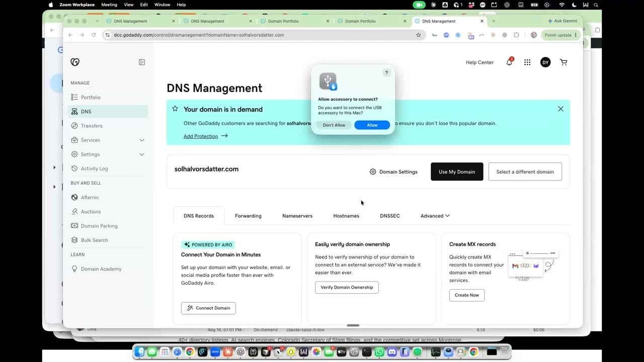
Task: Open the shopping cart
Action: point(563,62)
